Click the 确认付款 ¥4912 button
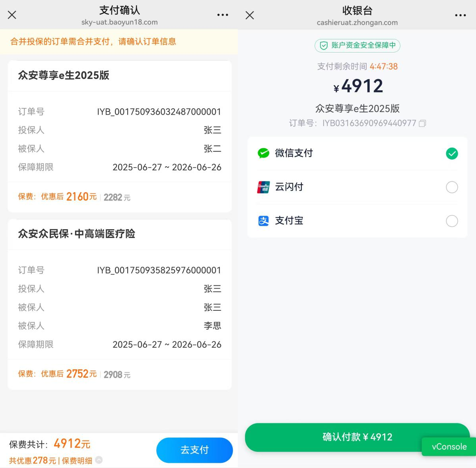 click(x=357, y=437)
